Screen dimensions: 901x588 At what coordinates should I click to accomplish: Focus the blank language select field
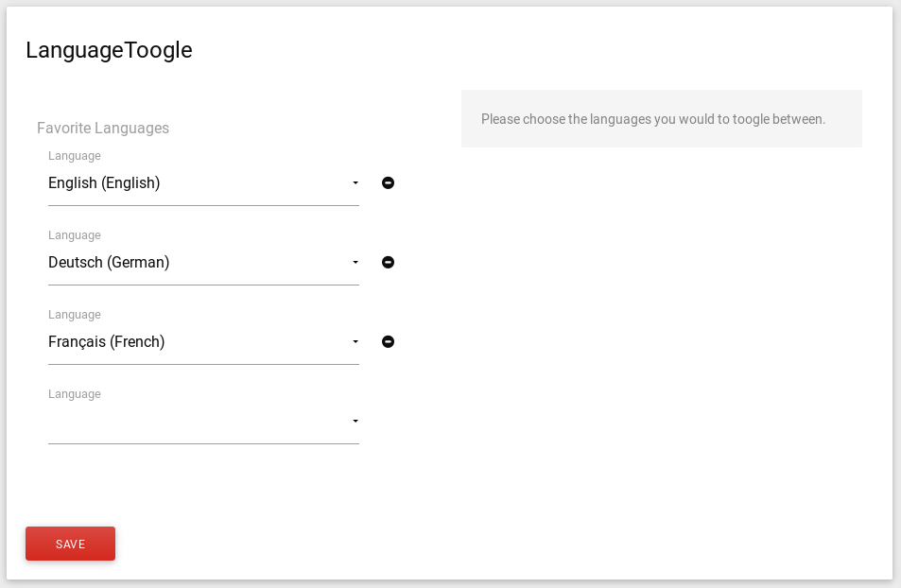tap(203, 421)
